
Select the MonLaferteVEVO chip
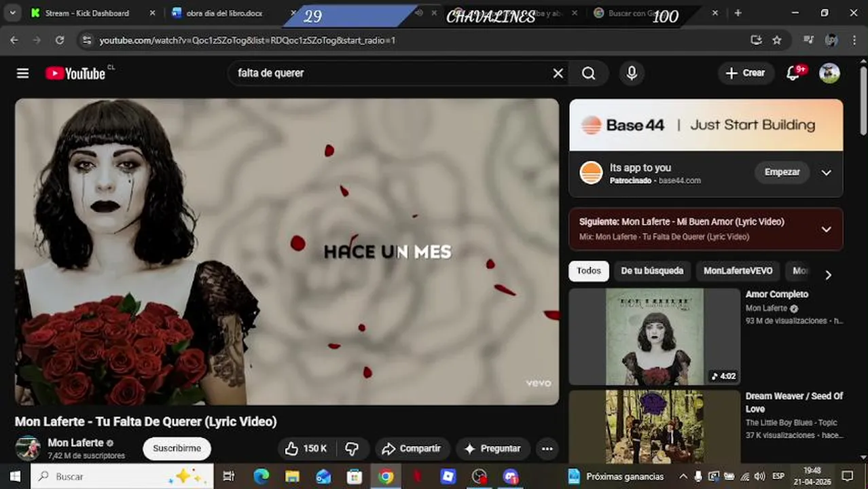point(738,271)
